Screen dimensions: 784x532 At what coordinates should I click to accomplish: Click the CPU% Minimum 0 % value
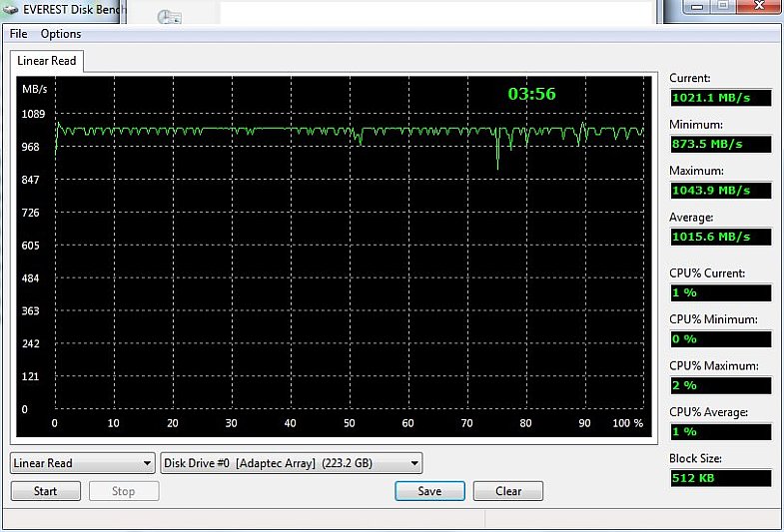point(721,339)
